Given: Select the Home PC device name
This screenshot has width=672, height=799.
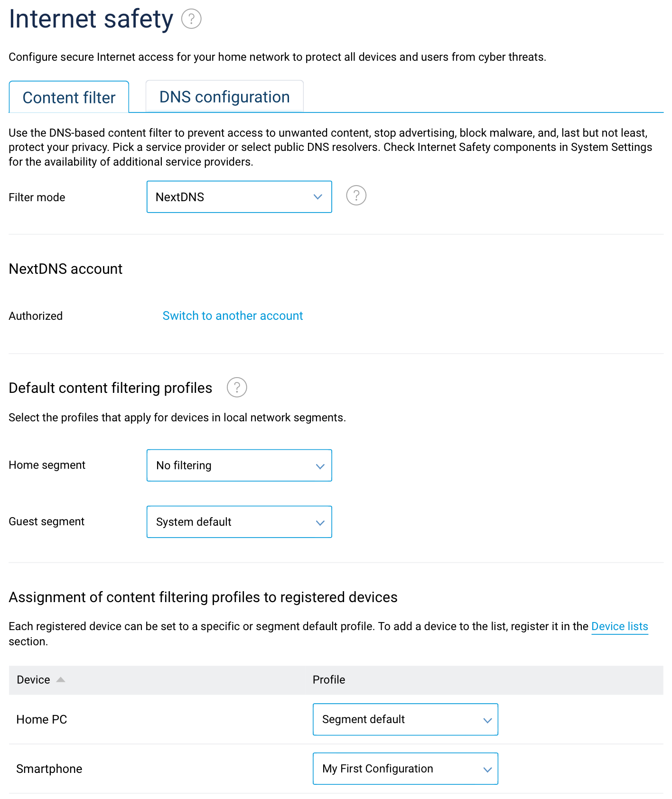Looking at the screenshot, I should [x=42, y=719].
